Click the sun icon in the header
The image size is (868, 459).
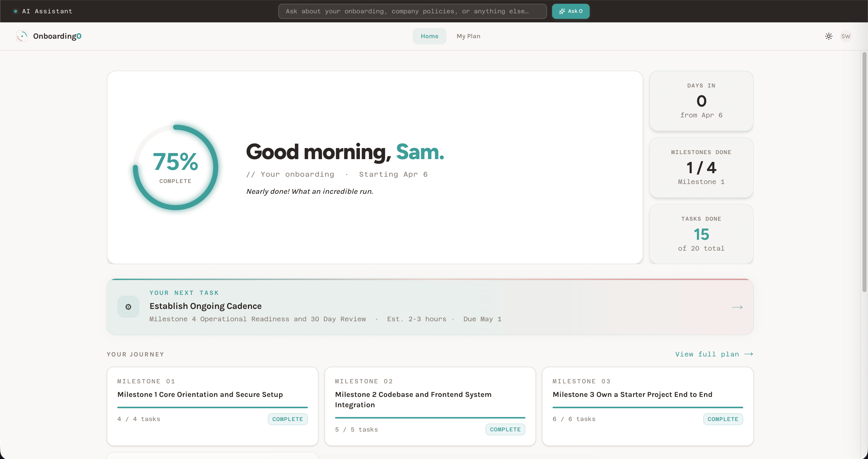(x=829, y=36)
